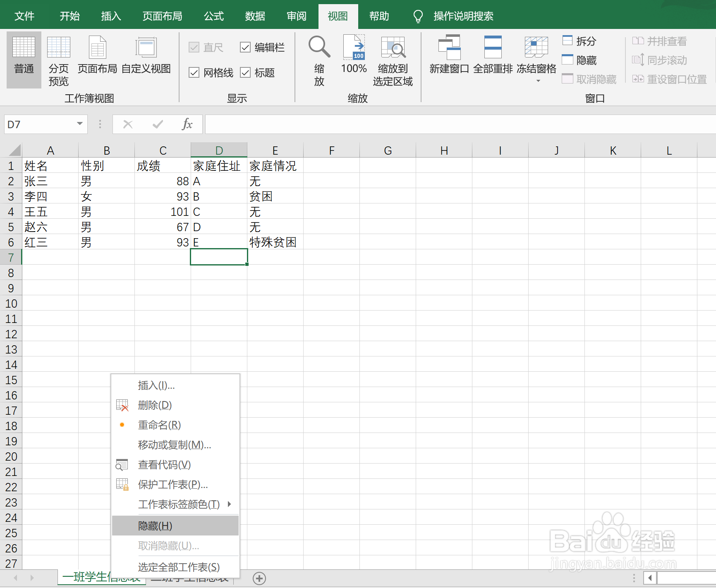Click the sheet tab scroll-left arrow

point(15,578)
